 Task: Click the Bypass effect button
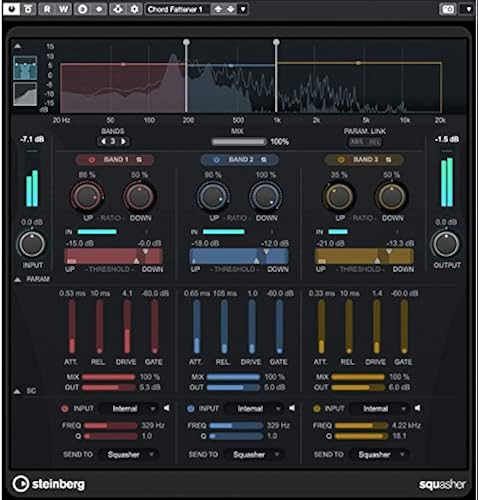click(x=28, y=9)
